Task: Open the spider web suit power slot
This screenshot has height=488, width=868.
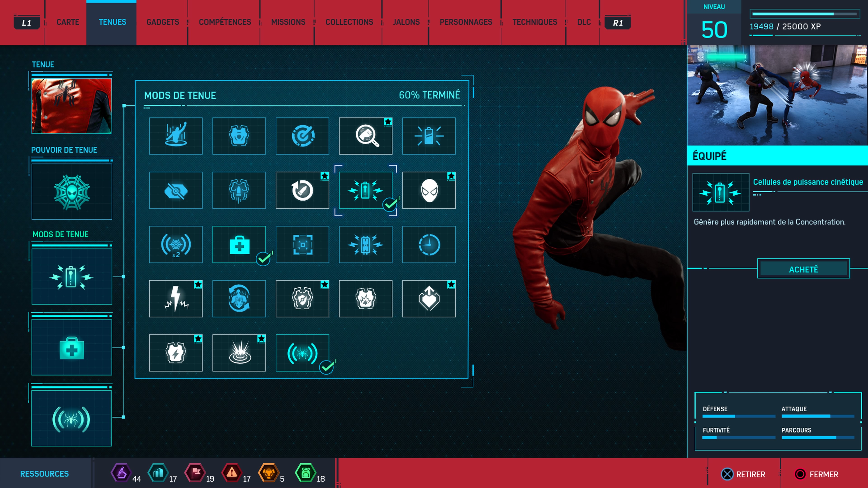Action: click(x=72, y=192)
